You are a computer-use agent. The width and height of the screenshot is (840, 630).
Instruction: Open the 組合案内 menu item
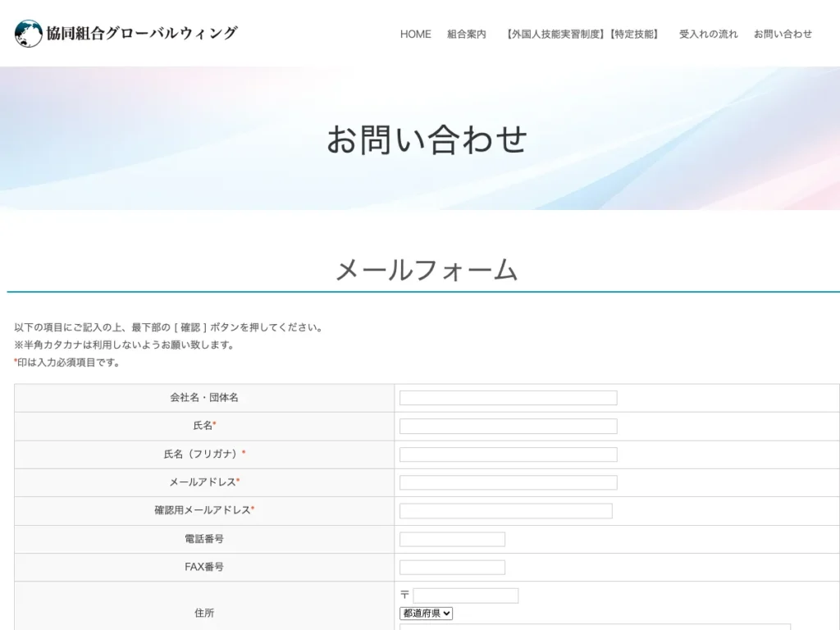coord(467,34)
